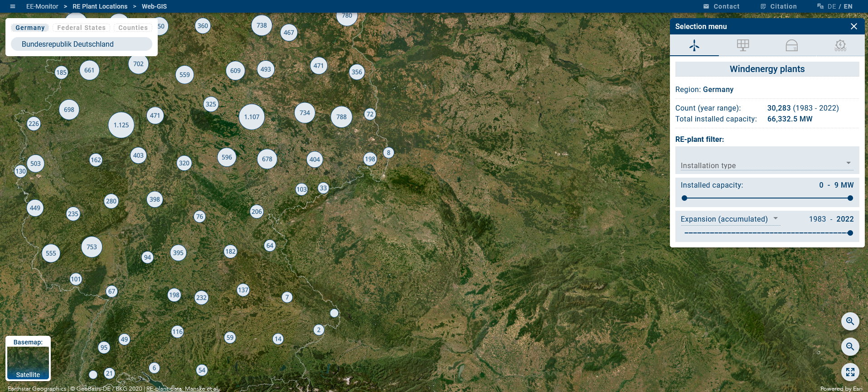The image size is (868, 392).
Task: Switch language to DE
Action: [x=832, y=6]
